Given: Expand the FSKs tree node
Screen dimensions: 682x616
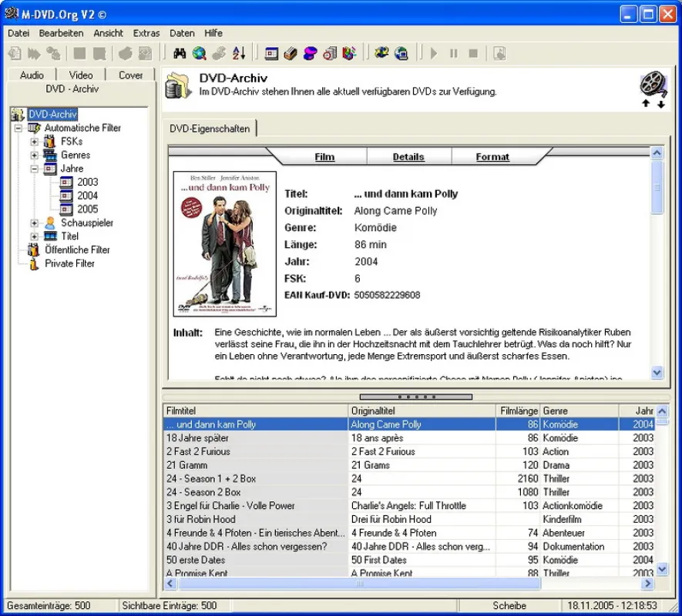Looking at the screenshot, I should pos(35,142).
